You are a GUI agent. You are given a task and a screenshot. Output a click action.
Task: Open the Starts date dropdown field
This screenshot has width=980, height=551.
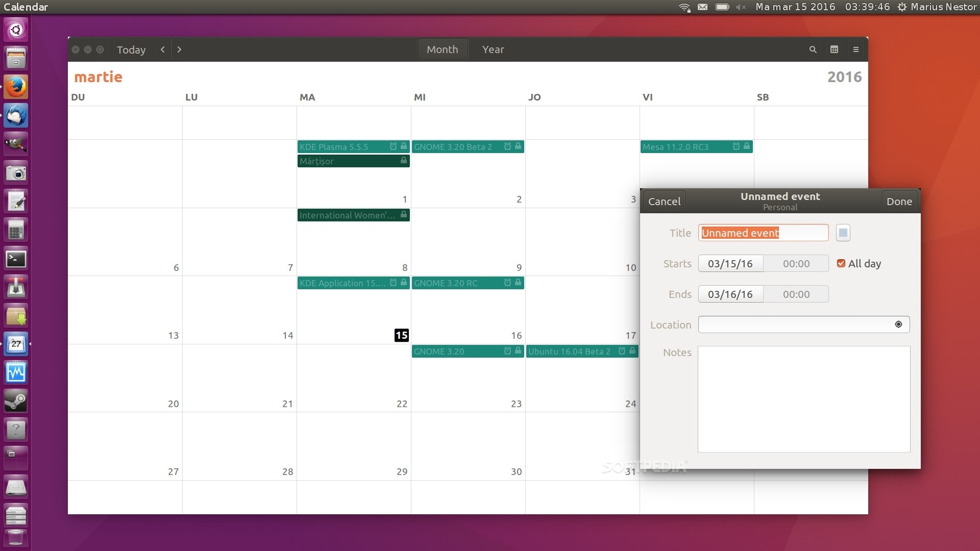coord(730,263)
